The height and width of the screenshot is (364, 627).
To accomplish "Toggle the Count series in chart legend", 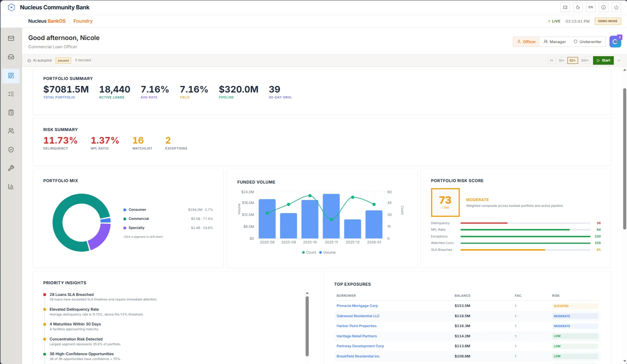I will click(x=309, y=253).
